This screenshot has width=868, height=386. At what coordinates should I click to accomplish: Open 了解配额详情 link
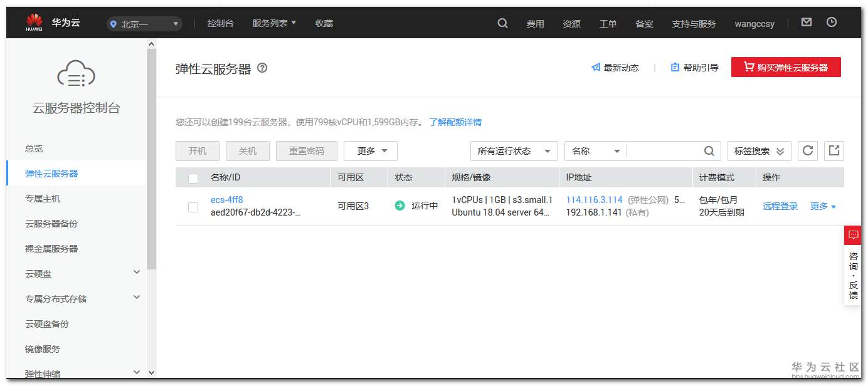(455, 122)
